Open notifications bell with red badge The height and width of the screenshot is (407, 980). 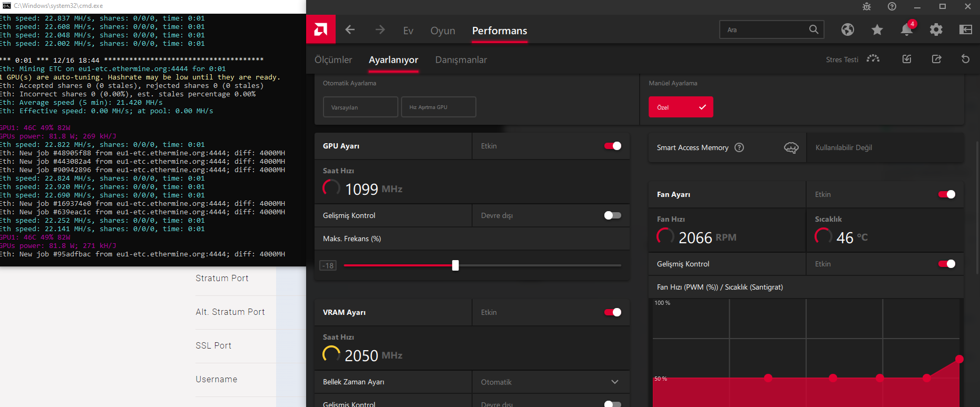(907, 29)
